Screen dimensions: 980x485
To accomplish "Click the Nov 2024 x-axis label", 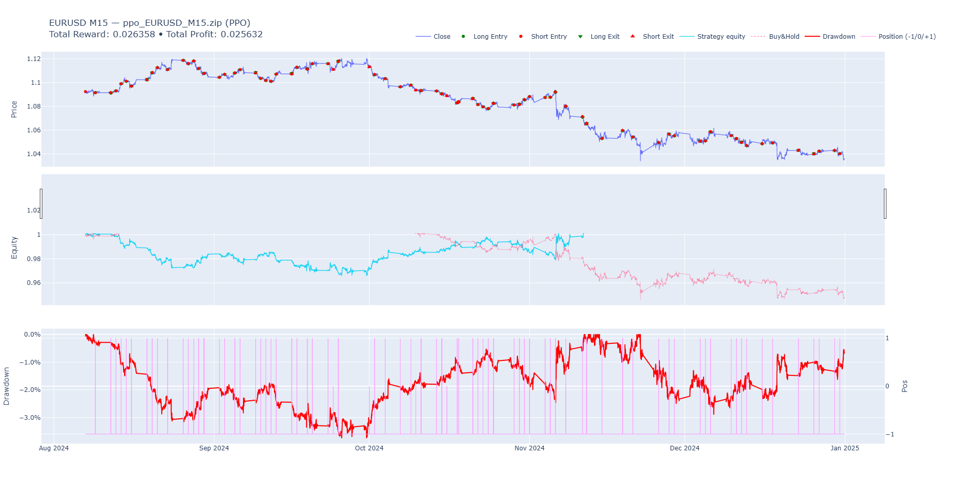I will tap(529, 448).
